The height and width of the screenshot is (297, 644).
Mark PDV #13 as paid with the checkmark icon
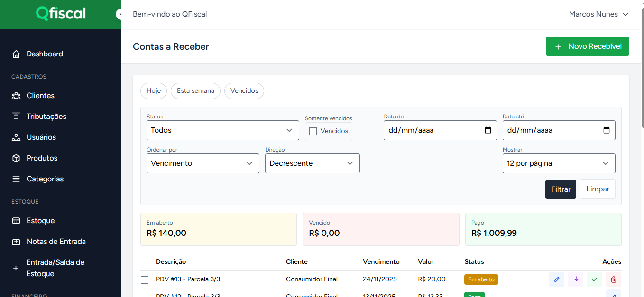click(595, 279)
